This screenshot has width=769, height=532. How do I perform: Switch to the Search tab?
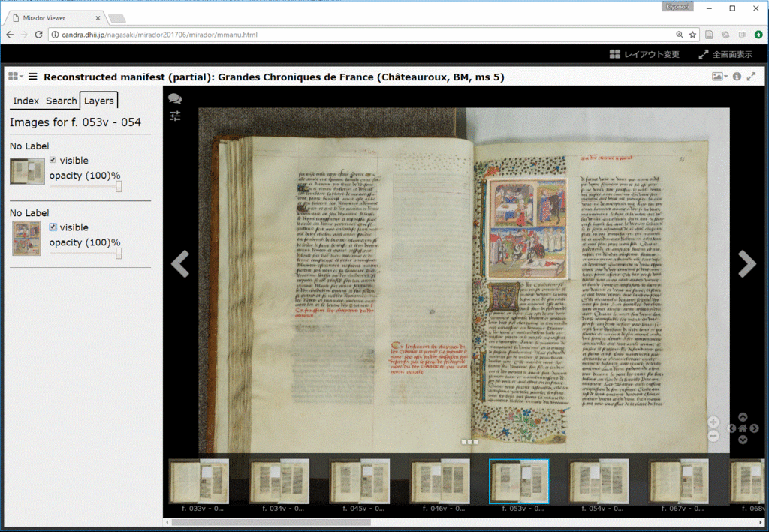[x=62, y=101]
